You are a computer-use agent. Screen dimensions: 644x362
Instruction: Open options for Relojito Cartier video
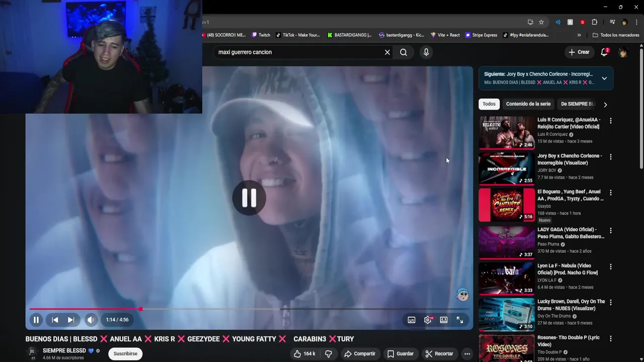[x=611, y=121]
